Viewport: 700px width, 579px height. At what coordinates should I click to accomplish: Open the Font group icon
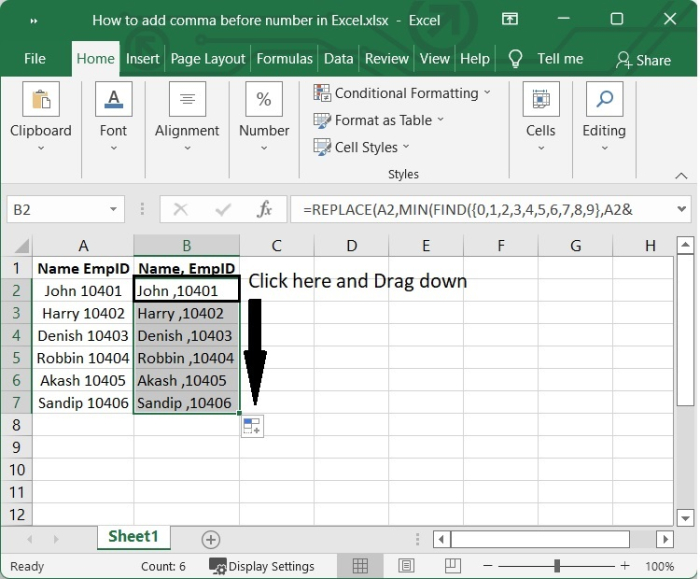(x=113, y=100)
